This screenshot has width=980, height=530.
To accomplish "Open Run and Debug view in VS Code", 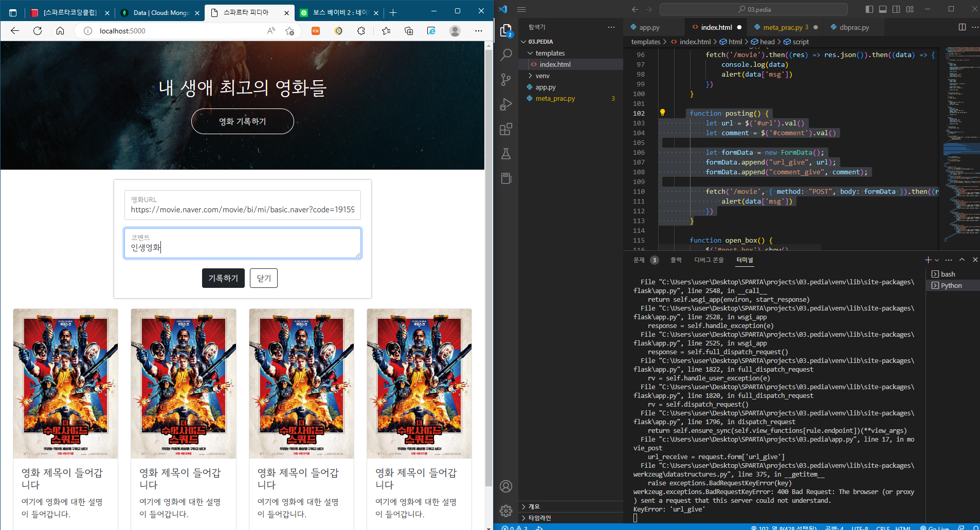I will coord(506,104).
